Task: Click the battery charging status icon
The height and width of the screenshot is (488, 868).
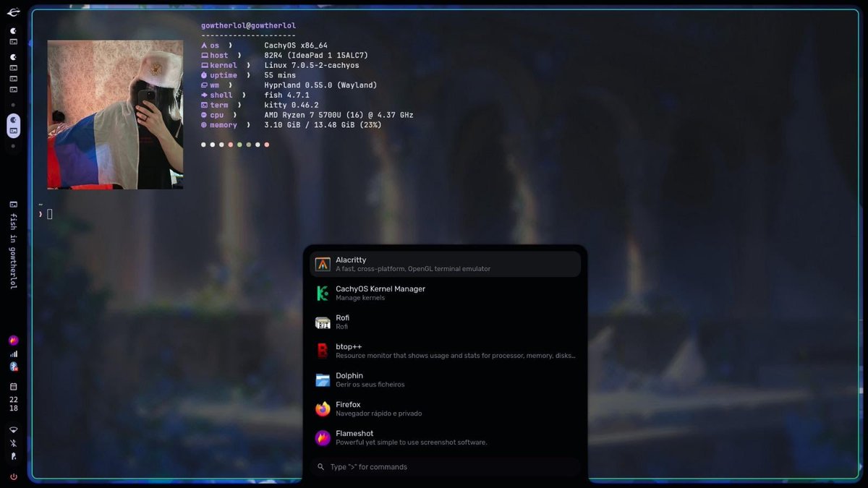Action: pyautogui.click(x=13, y=456)
